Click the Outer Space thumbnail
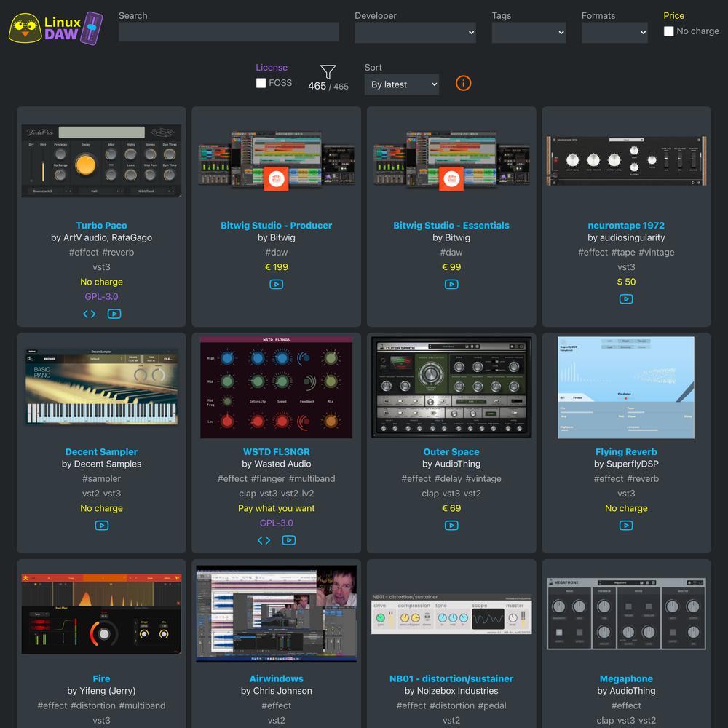This screenshot has height=728, width=728. (x=451, y=387)
